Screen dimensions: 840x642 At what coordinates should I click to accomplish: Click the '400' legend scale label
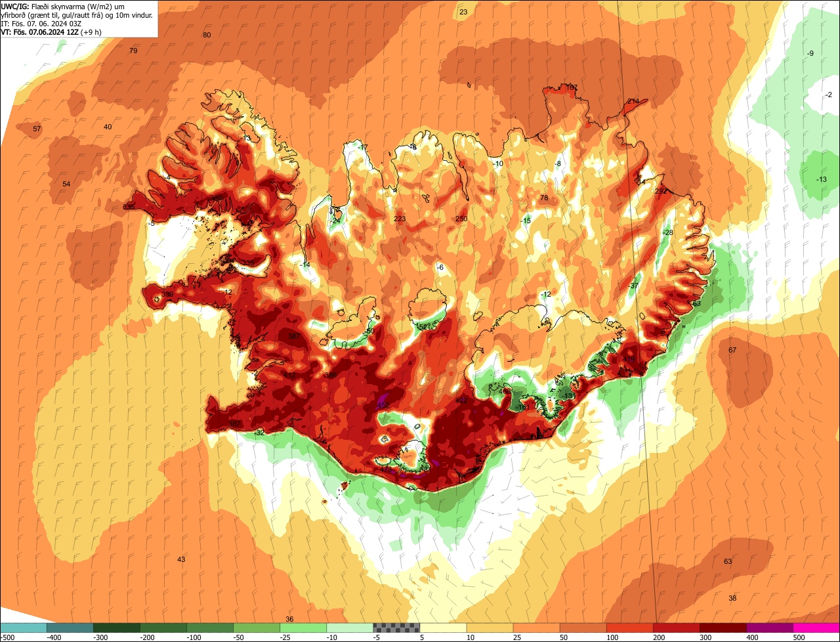[752, 637]
